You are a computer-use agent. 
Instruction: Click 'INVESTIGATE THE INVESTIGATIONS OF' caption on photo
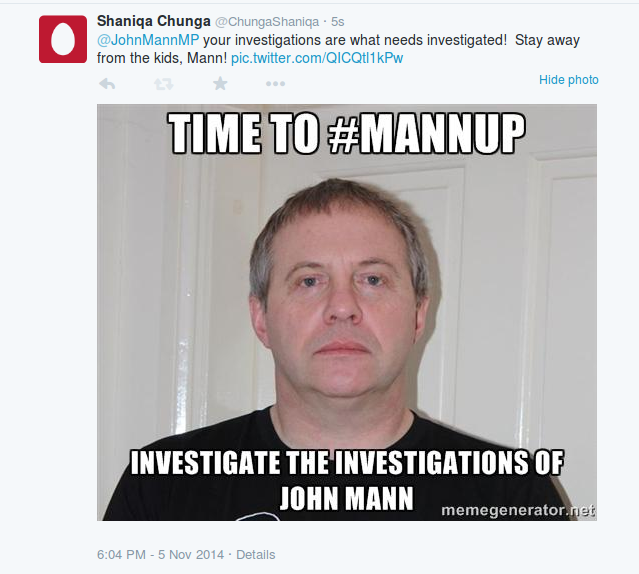point(347,462)
